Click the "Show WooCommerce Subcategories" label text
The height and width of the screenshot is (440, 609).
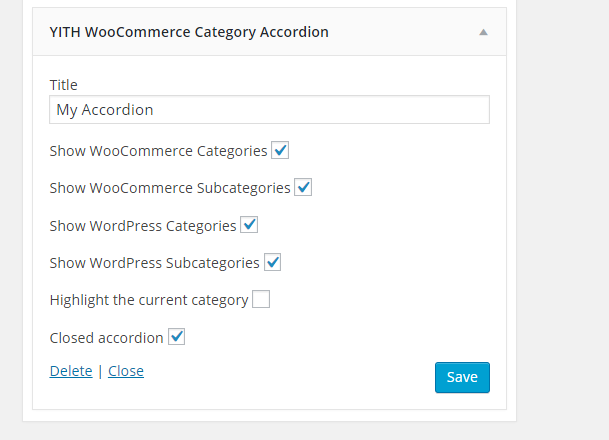170,188
